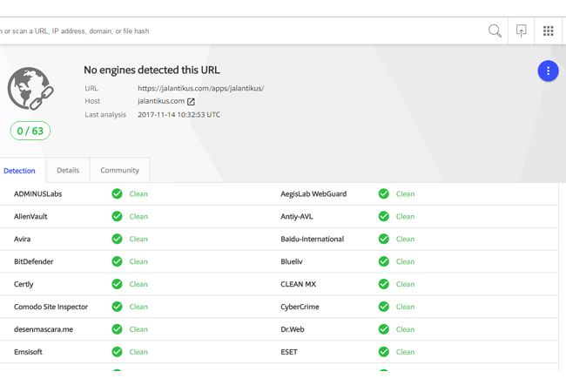The image size is (566, 392).
Task: Click the Clean status for Dr.Web
Action: coord(406,329)
